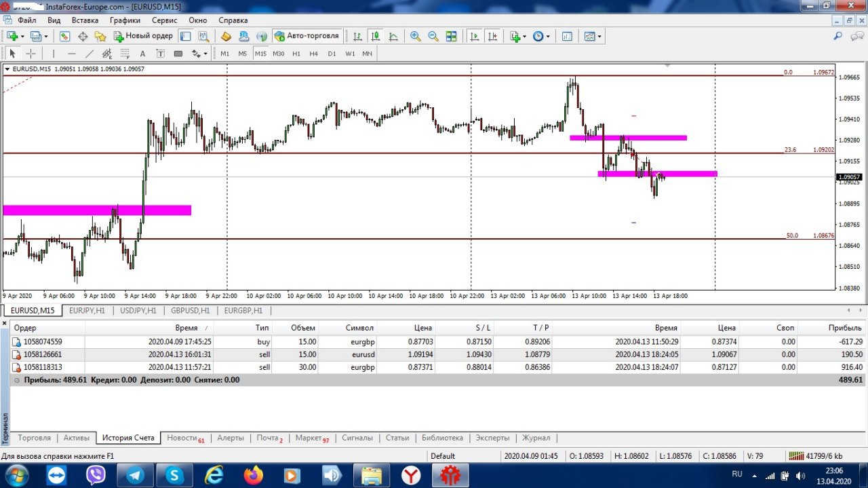Toggle the Terminal panel icon
This screenshot has height=488, width=868.
(185, 36)
